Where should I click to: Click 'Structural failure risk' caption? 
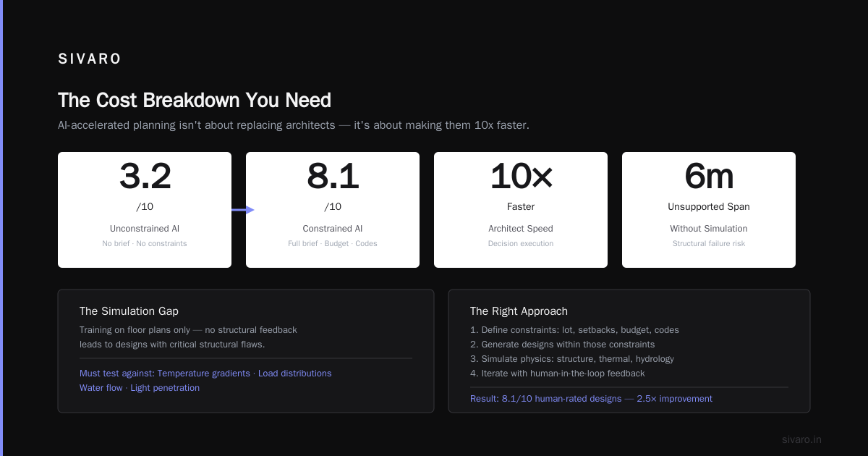point(709,243)
